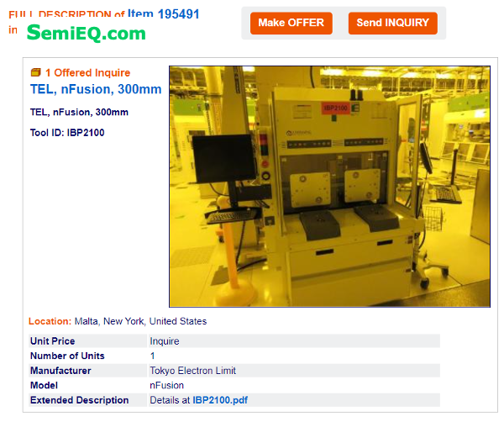Click the Make OFFER button
Image resolution: width=504 pixels, height=422 pixels.
coord(291,24)
